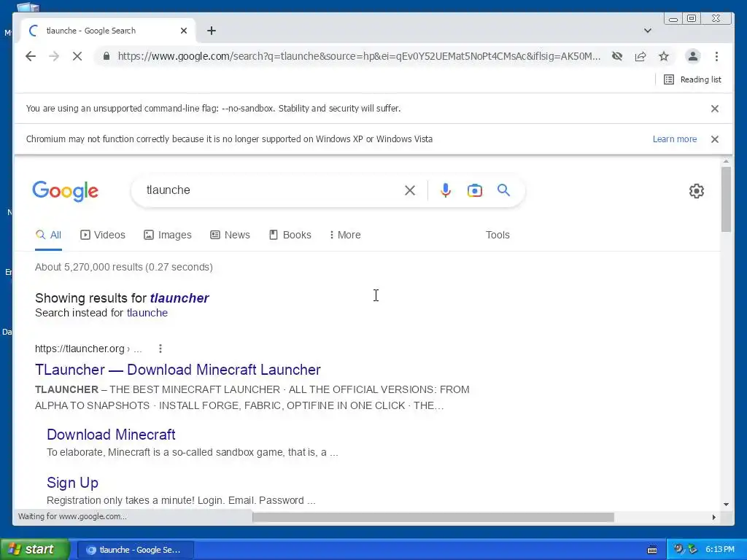The height and width of the screenshot is (560, 747).
Task: View site security info via lock icon
Action: (x=107, y=56)
